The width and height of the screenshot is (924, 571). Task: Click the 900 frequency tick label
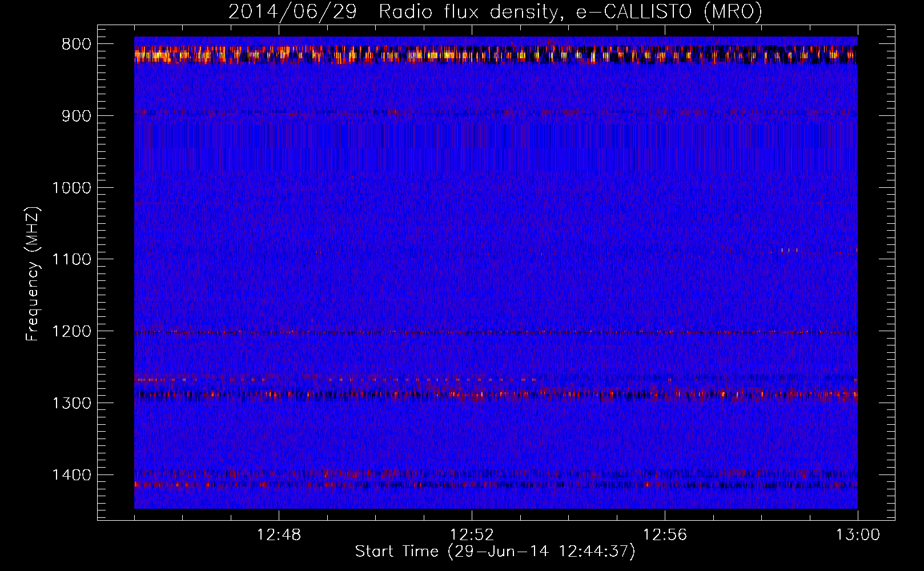77,116
